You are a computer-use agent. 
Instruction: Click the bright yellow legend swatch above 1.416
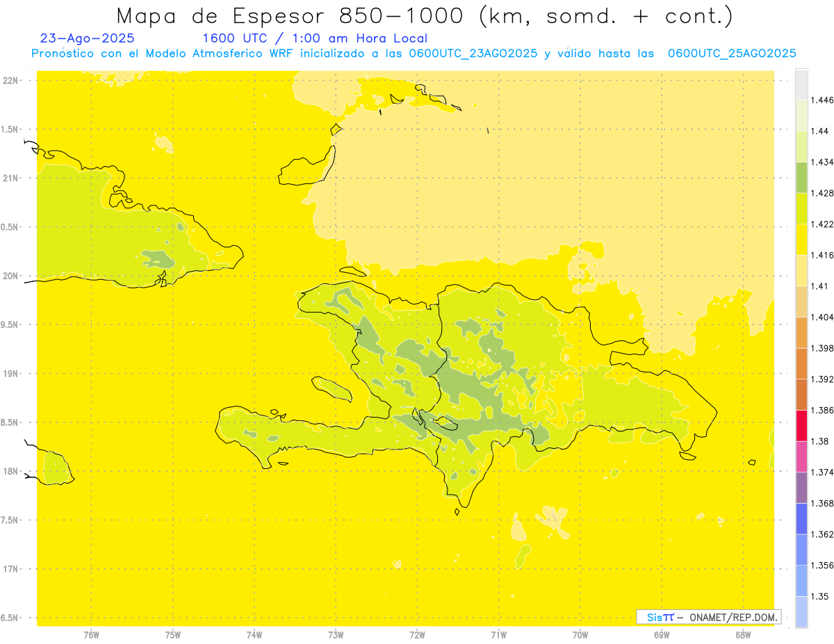(801, 240)
